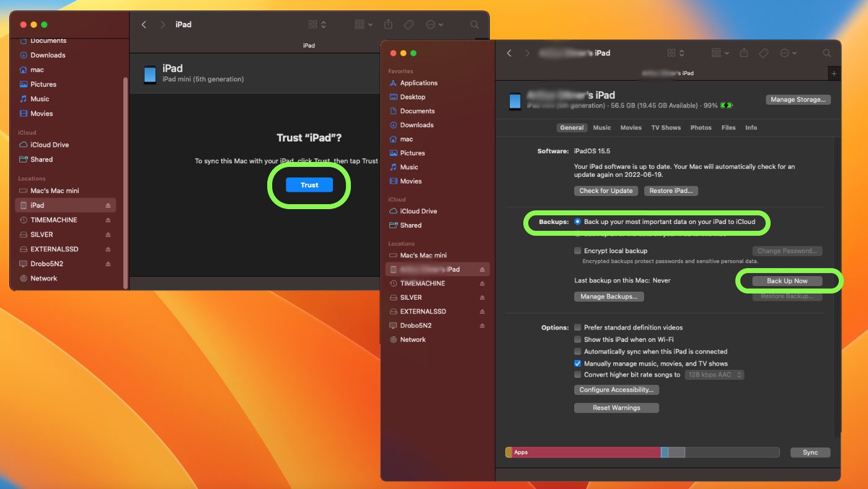Click the Apps segment of storage bar
868x489 pixels.
583,452
